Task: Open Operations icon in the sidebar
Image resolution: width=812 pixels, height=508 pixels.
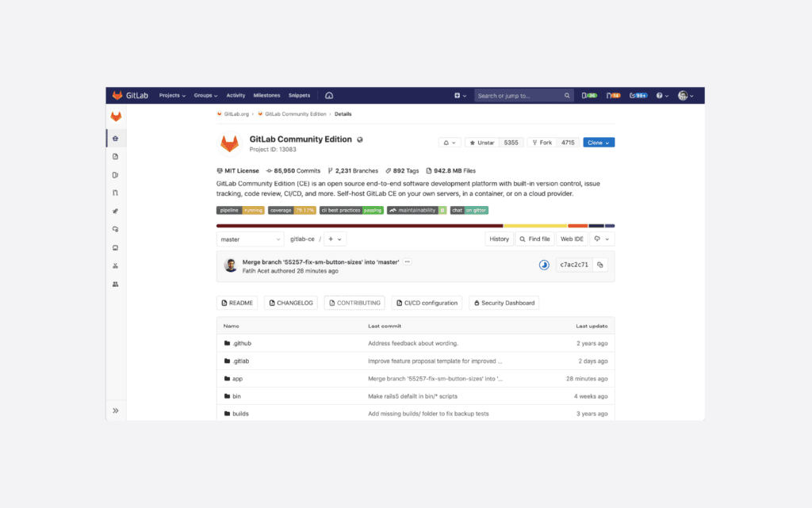Action: (116, 229)
